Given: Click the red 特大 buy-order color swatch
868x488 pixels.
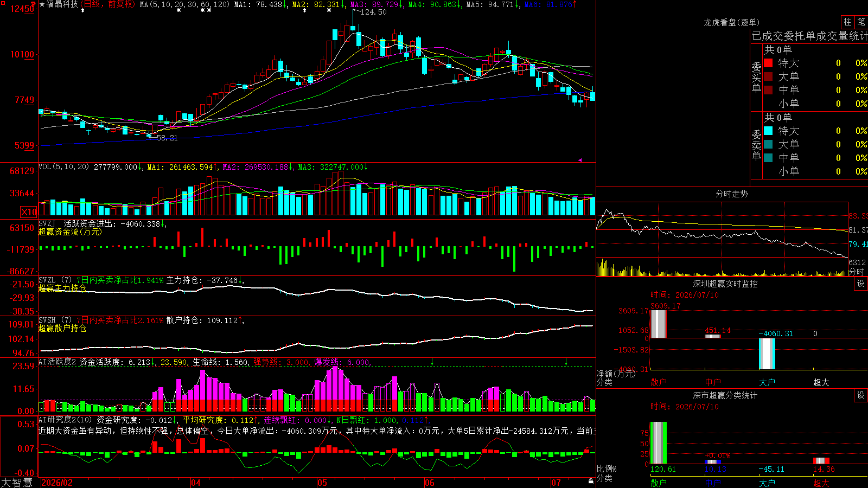Looking at the screenshot, I should [x=768, y=63].
